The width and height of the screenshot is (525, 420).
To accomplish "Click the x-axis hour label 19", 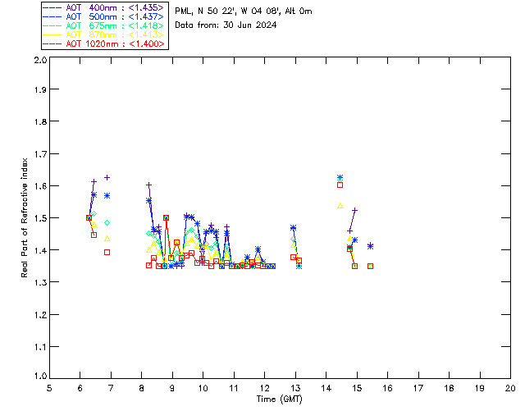I will 480,388.
